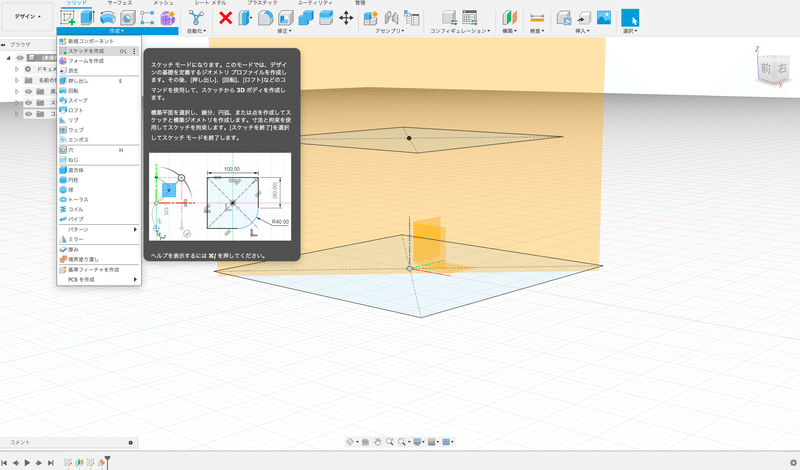Screen dimensions: 800x470
Task: Select the Shell tool icon
Action: click(286, 18)
